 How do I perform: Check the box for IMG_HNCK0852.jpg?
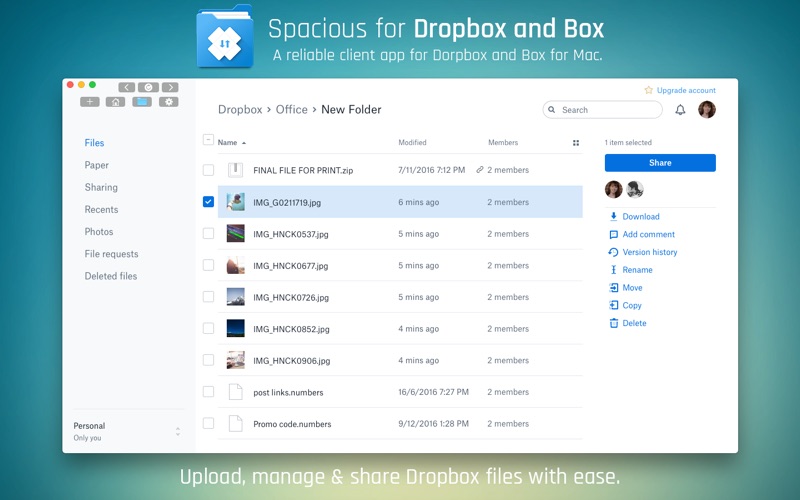[x=208, y=328]
